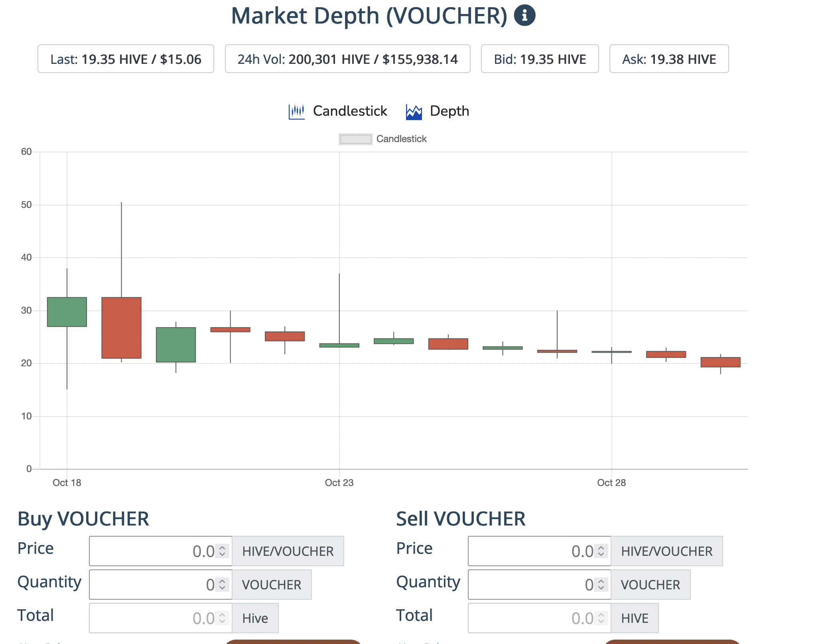Viewport: 832px width, 644px height.
Task: Click the Oct 18 axis label
Action: (67, 483)
